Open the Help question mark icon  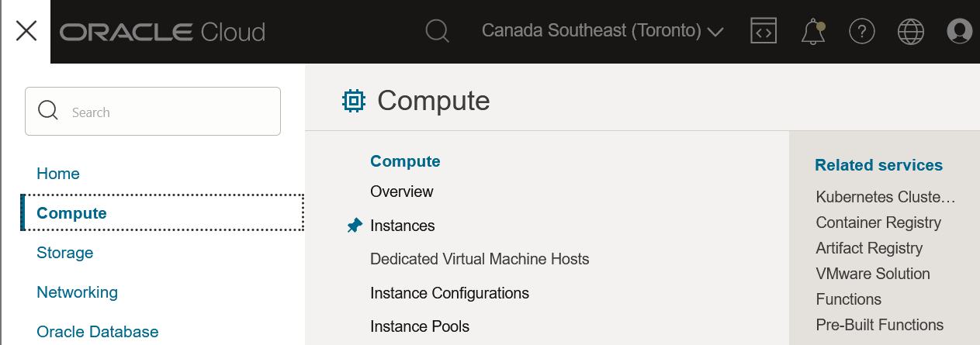[862, 31]
